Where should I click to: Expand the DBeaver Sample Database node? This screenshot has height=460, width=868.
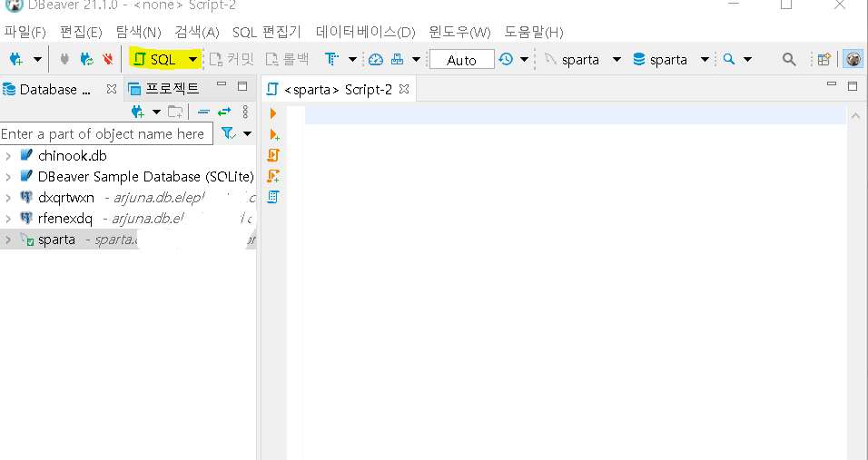[8, 177]
